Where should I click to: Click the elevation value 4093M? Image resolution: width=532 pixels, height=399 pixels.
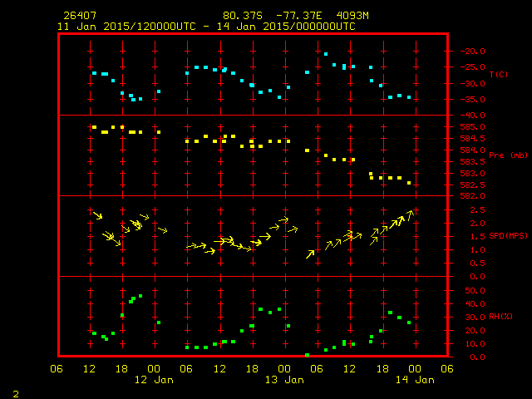click(352, 16)
